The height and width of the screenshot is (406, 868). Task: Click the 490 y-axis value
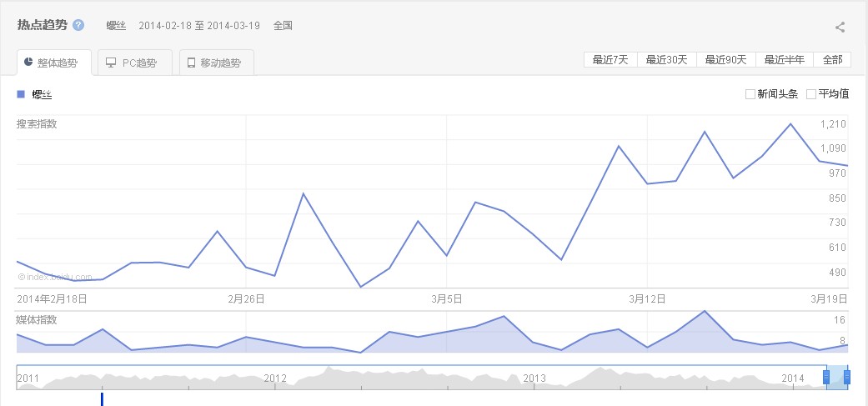(x=838, y=272)
